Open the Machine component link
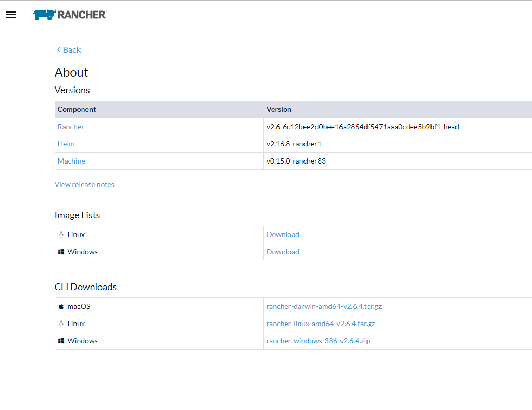 tap(71, 161)
